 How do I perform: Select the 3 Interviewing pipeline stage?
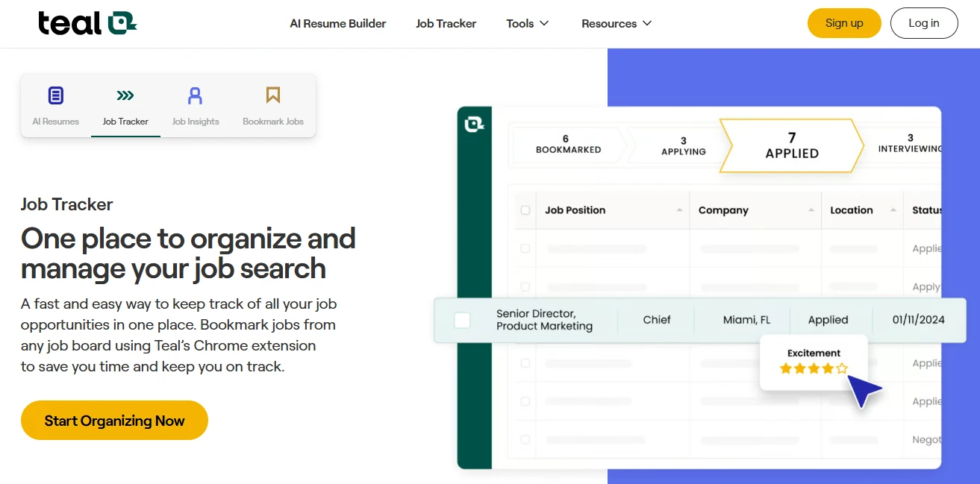[910, 143]
